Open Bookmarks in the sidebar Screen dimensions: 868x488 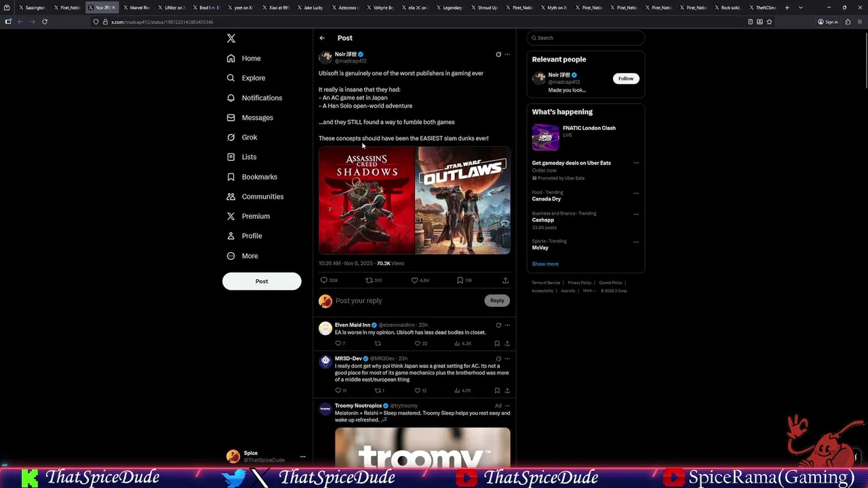[252, 177]
